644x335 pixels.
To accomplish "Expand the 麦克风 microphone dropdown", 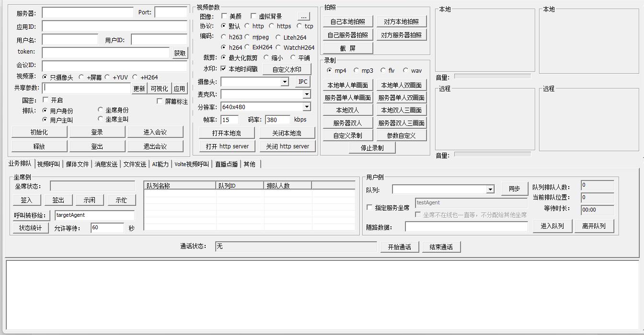I will coord(307,94).
